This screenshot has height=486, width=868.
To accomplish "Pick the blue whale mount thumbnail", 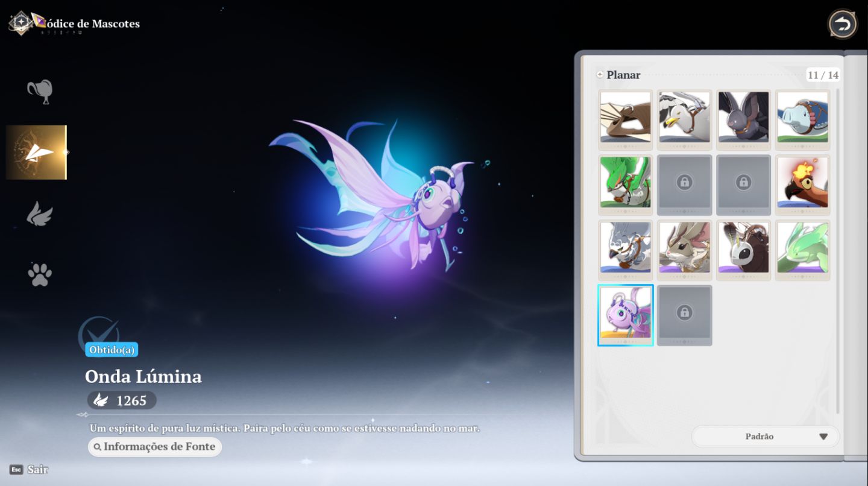I will coord(802,120).
